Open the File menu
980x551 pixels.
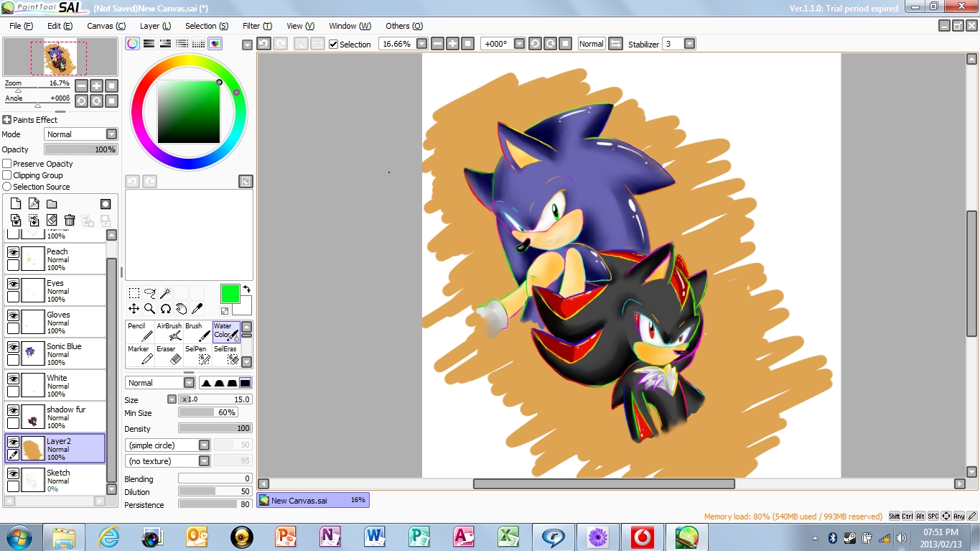[22, 26]
